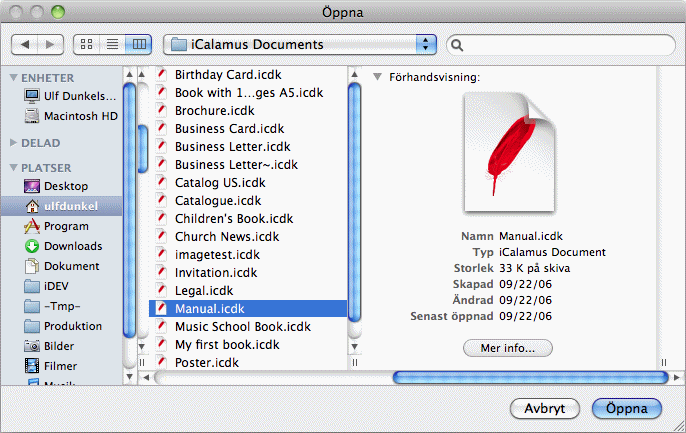Click the Öppna open button
Viewport: 686px width, 433px height.
pos(626,409)
